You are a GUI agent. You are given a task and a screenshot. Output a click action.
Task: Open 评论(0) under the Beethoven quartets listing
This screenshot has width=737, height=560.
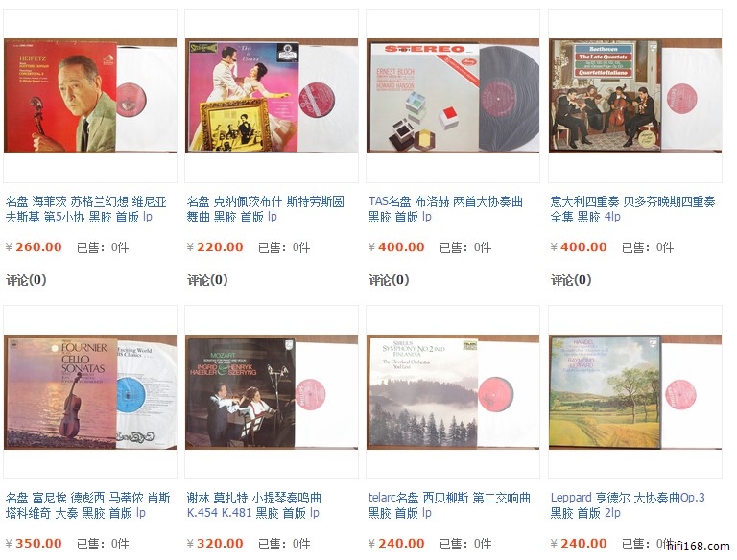[x=571, y=280]
